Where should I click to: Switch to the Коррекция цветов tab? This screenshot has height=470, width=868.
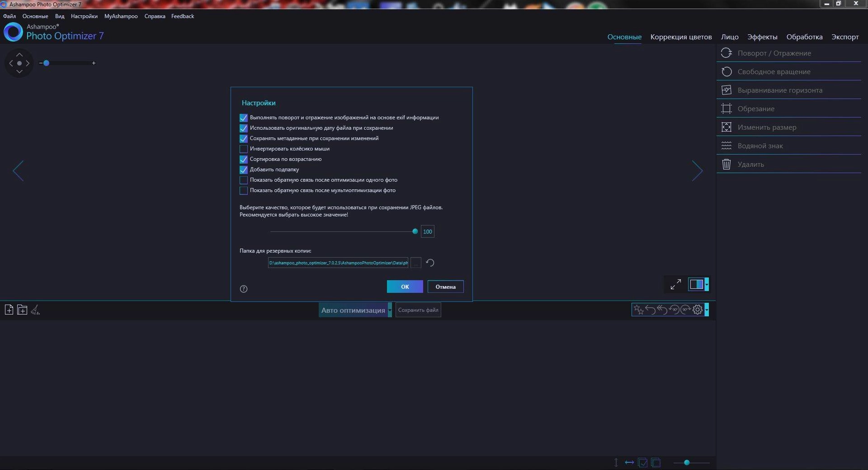click(681, 37)
